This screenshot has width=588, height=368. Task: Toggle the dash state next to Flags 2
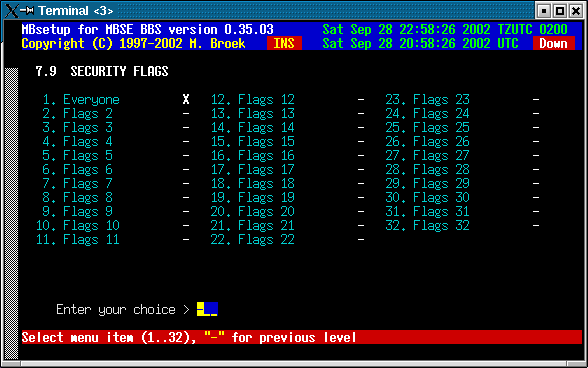click(x=186, y=113)
